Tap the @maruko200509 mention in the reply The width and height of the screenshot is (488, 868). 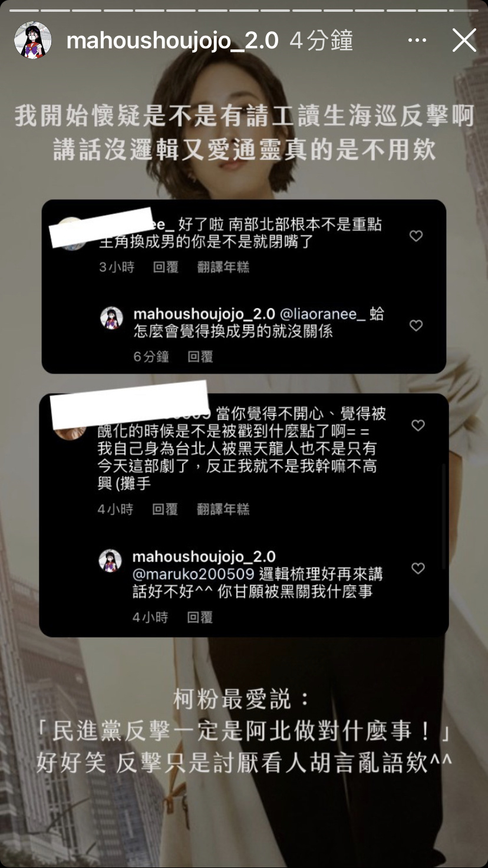coord(194,574)
